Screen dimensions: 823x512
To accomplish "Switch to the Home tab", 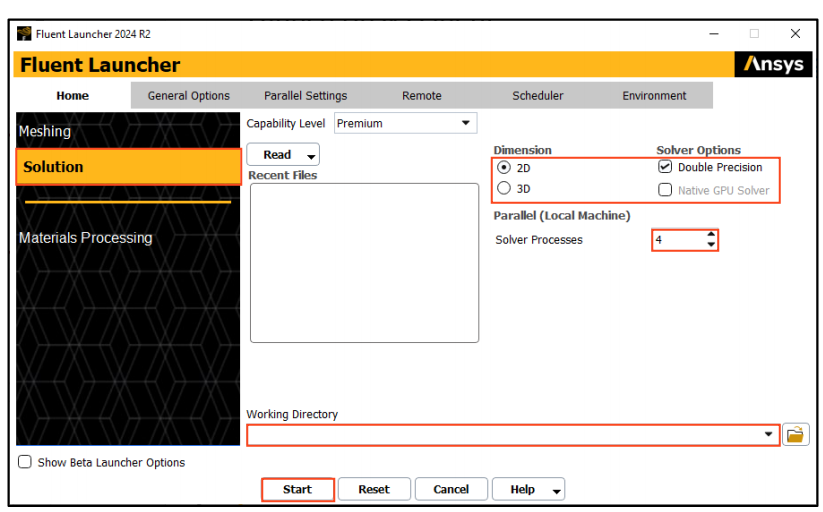I will [x=73, y=96].
